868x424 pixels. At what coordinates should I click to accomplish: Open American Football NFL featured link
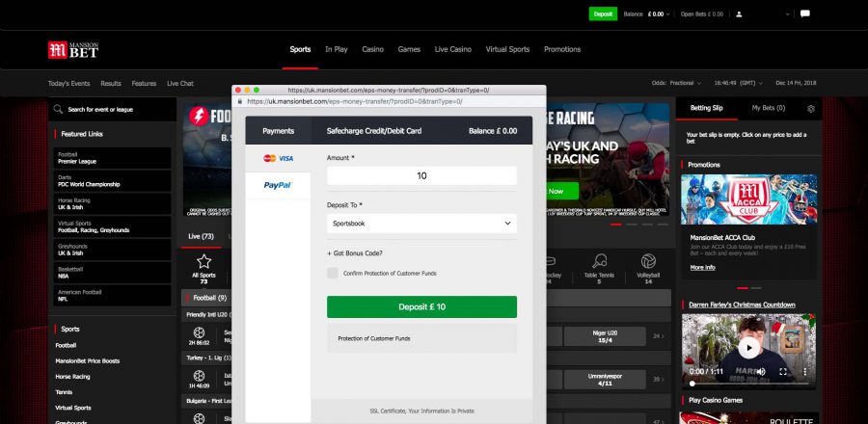click(113, 295)
